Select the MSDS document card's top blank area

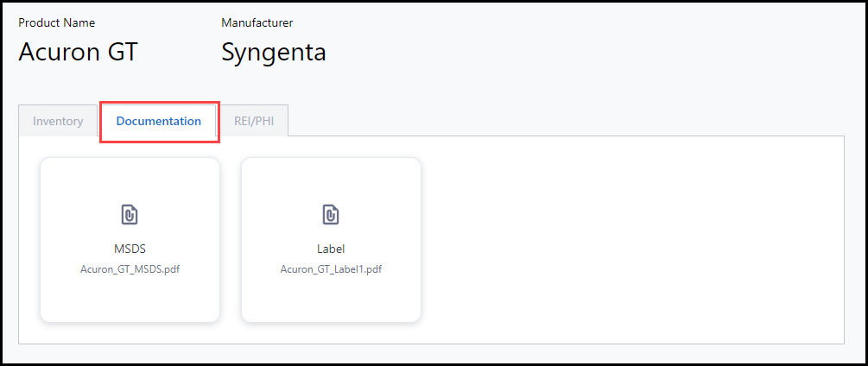130,177
